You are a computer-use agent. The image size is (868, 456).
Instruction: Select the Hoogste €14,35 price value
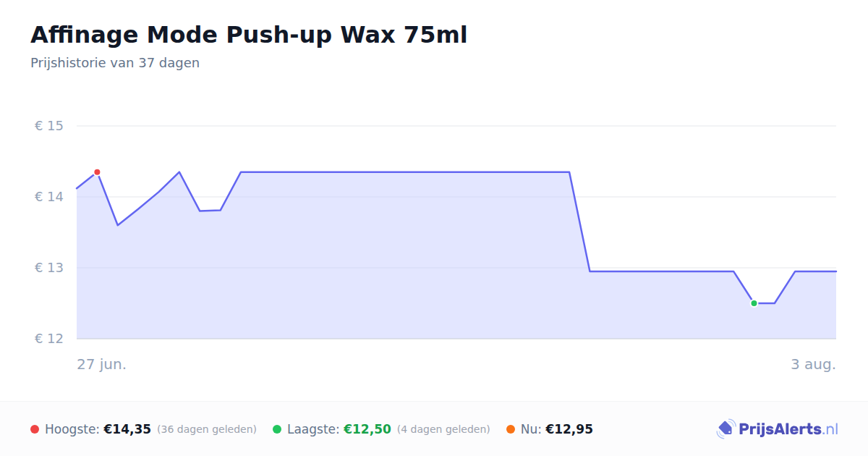tap(127, 429)
